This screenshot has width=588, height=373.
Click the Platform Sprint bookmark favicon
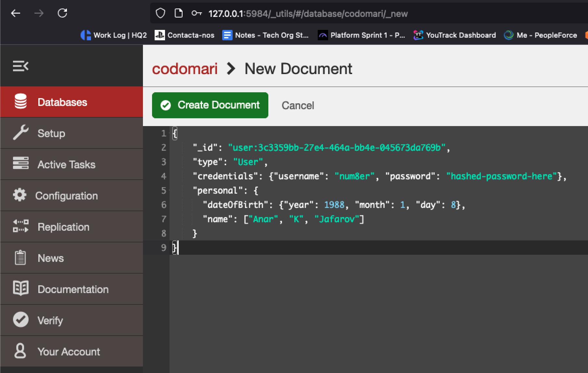click(323, 35)
